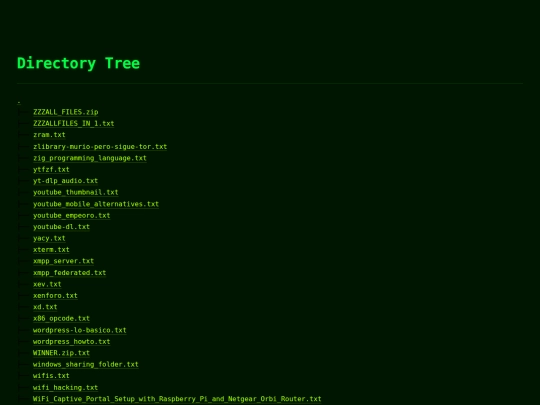Open youtube-dl.txt
540x405 pixels.
coord(61,227)
